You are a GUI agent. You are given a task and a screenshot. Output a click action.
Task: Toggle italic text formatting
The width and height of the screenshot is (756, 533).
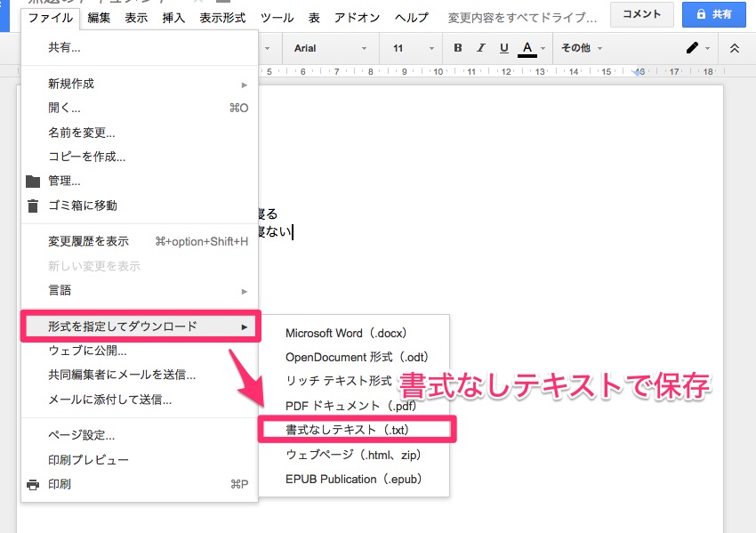coord(481,48)
